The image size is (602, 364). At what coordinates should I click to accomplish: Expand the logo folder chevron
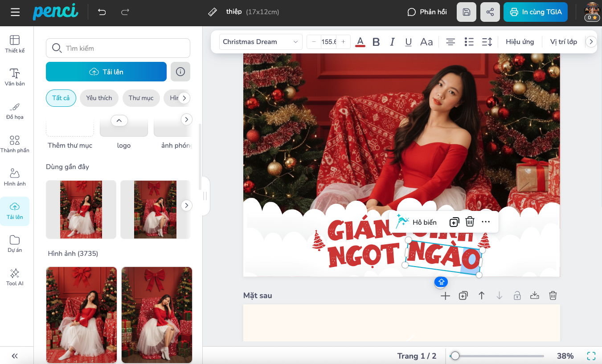119,120
